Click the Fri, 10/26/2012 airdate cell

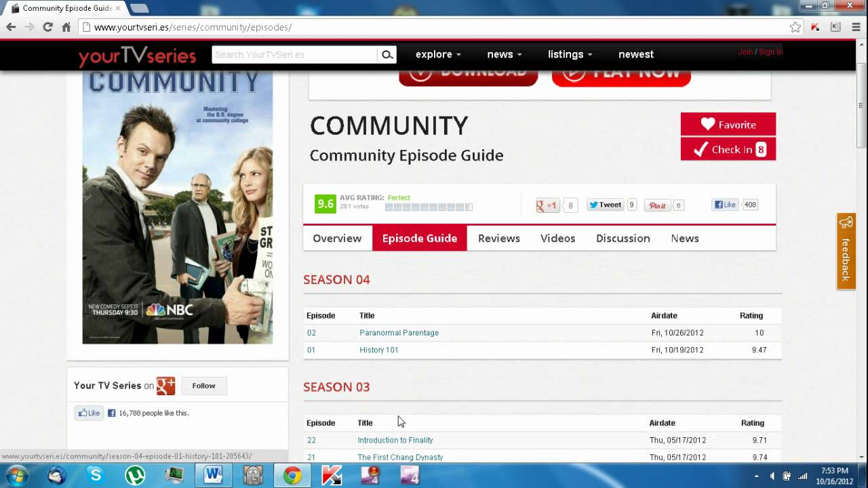pyautogui.click(x=677, y=333)
